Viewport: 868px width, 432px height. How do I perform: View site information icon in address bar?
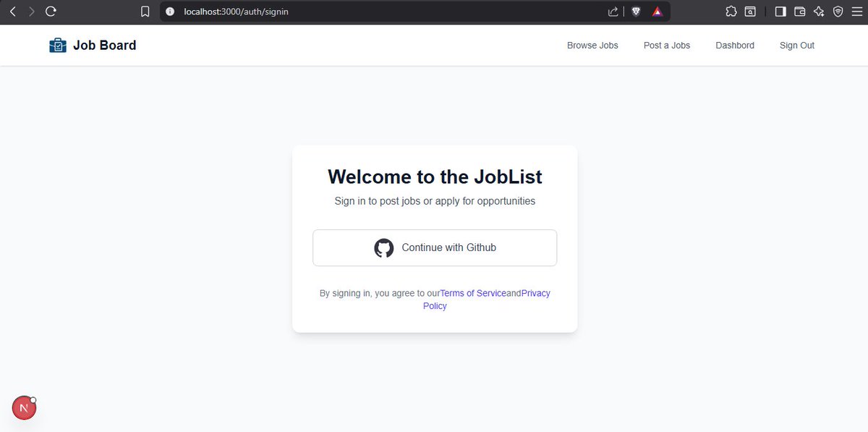(x=170, y=12)
